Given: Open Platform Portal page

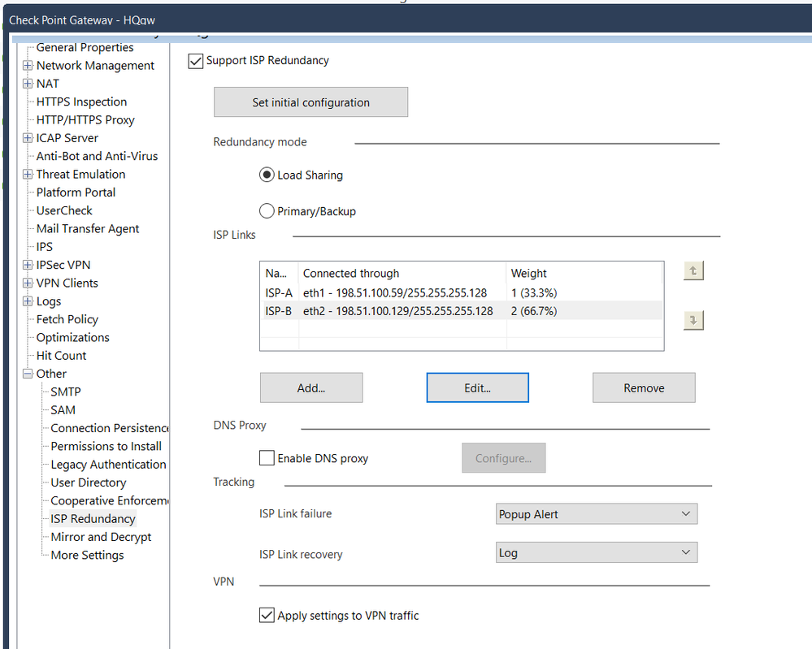Looking at the screenshot, I should pos(76,193).
